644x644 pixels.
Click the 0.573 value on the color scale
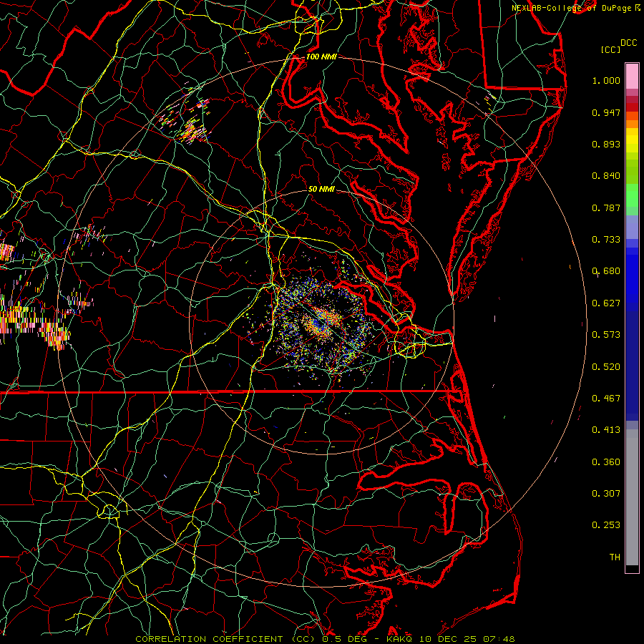(606, 335)
